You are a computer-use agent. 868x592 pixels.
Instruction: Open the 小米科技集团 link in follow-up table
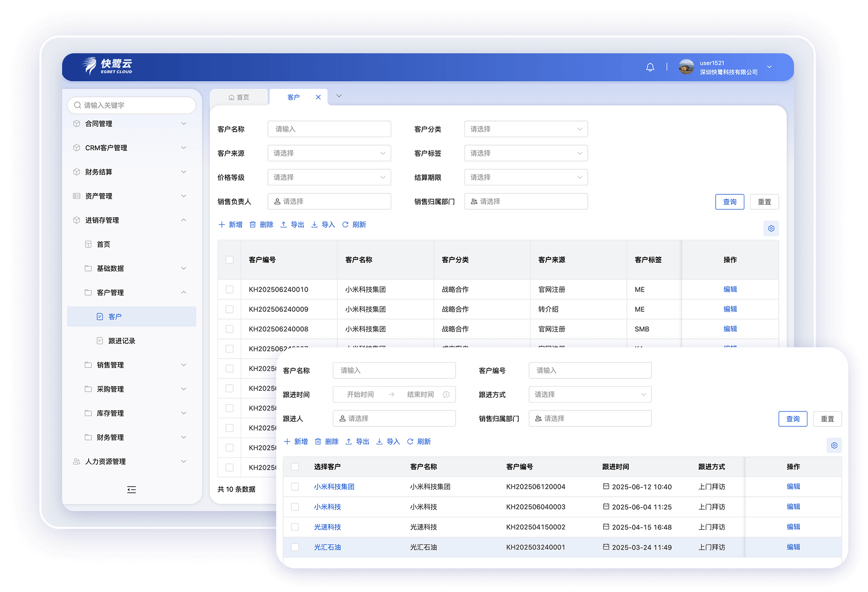click(x=334, y=487)
